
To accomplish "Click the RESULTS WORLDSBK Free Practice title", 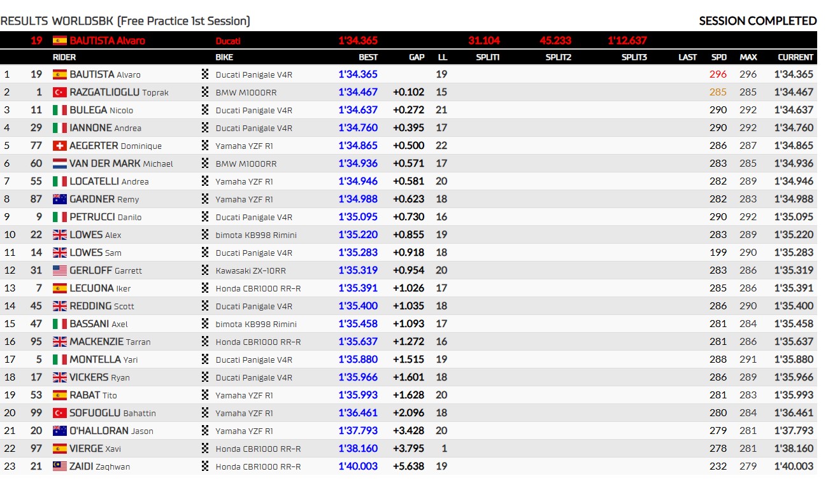I will click(x=125, y=21).
